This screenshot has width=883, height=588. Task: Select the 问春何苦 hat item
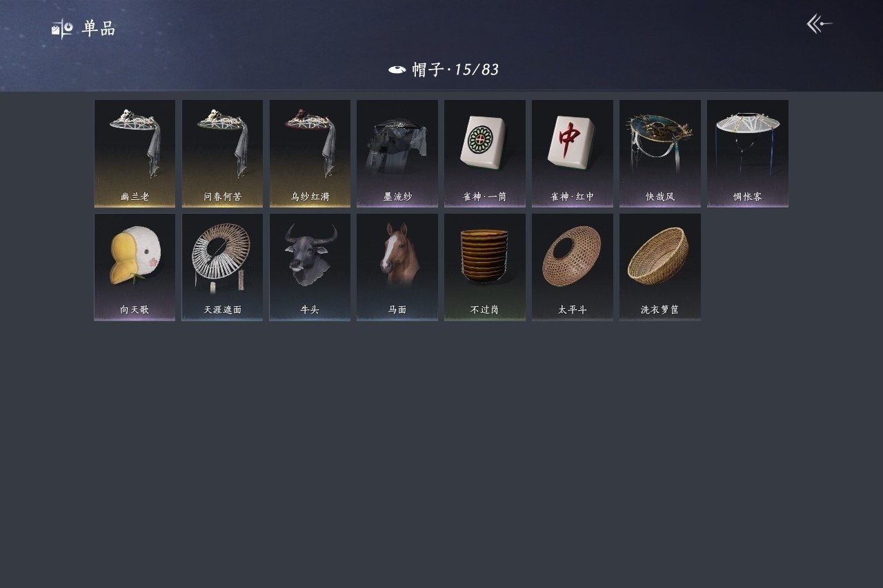click(x=222, y=154)
